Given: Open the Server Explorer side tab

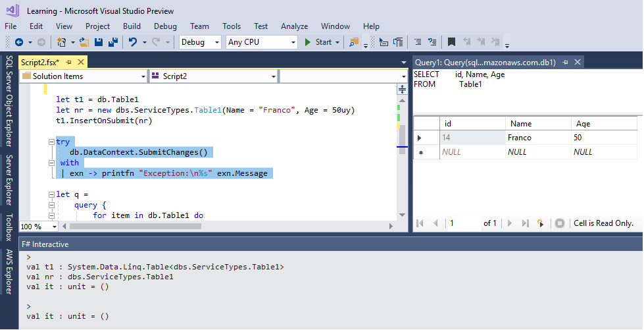Looking at the screenshot, I should pyautogui.click(x=9, y=180).
